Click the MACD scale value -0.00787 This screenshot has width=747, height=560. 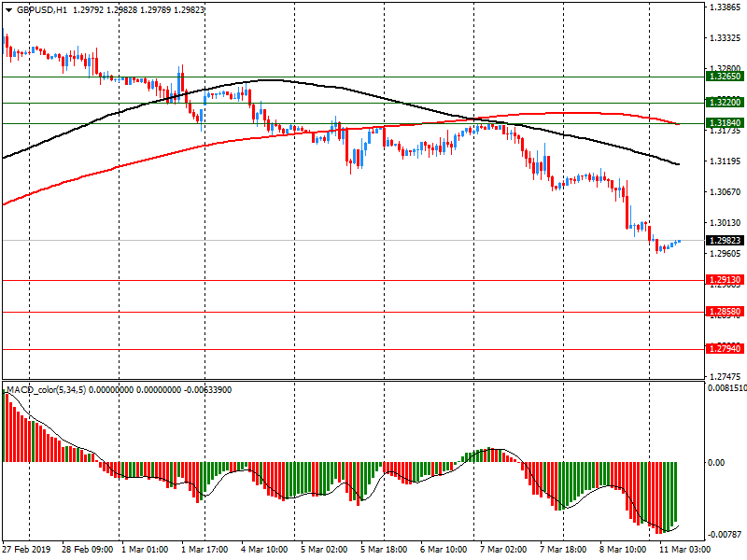tap(726, 535)
